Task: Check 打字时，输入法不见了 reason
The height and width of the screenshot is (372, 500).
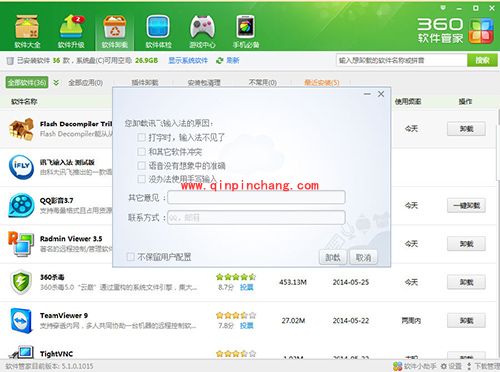Action: pos(141,137)
